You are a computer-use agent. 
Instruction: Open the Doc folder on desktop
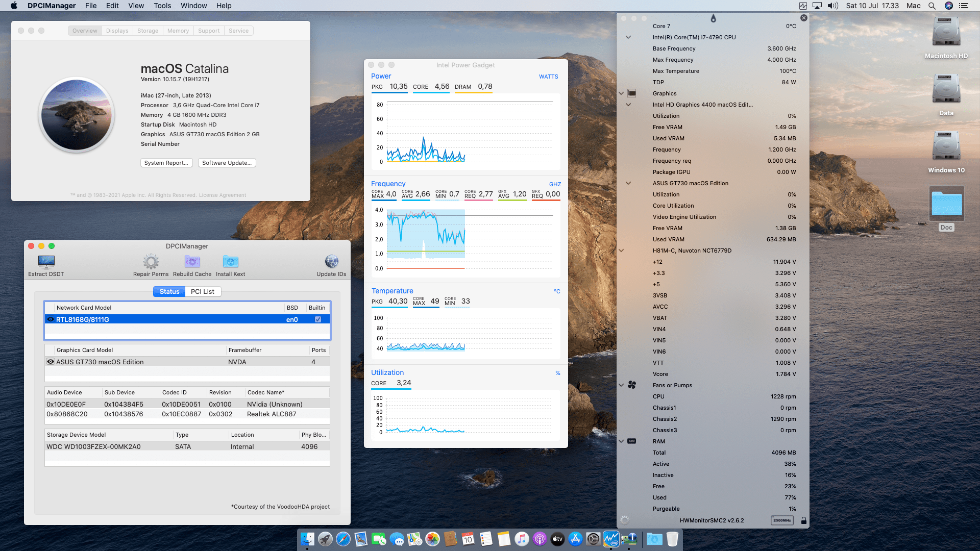[x=946, y=204]
